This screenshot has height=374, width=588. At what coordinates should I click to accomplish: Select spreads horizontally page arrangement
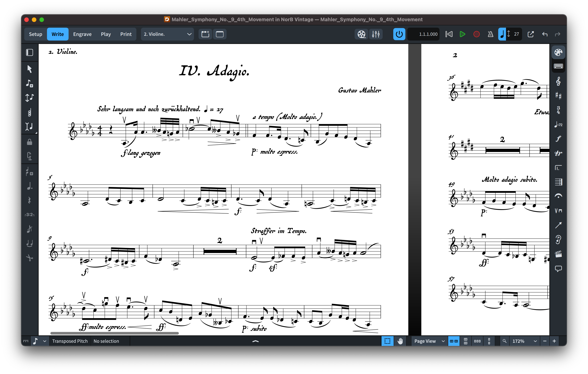click(454, 341)
